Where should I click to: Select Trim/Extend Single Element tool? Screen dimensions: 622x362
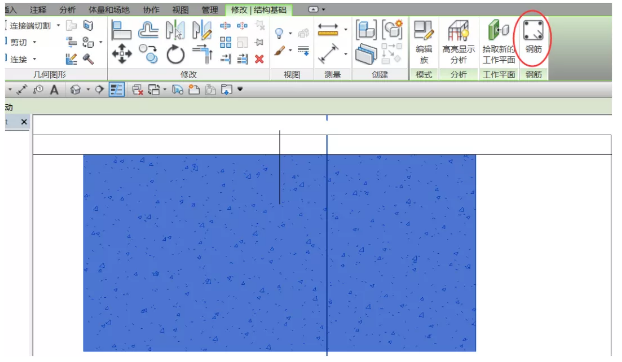(x=225, y=59)
